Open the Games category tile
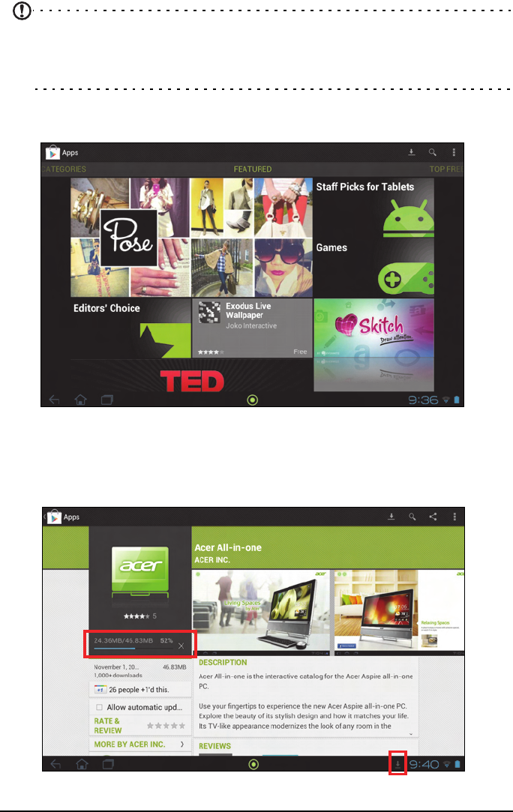This screenshot has height=812, width=513. click(374, 267)
